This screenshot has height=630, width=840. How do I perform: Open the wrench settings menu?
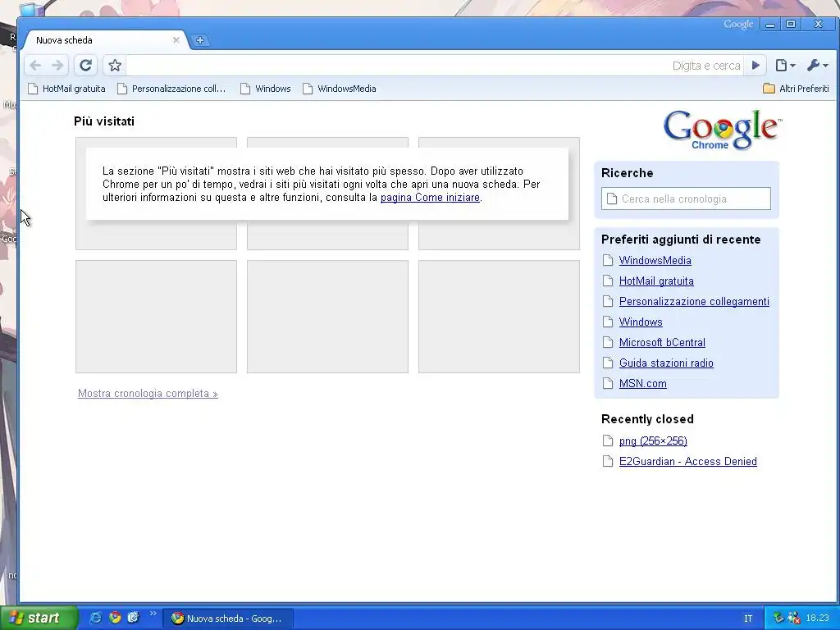[x=818, y=66]
